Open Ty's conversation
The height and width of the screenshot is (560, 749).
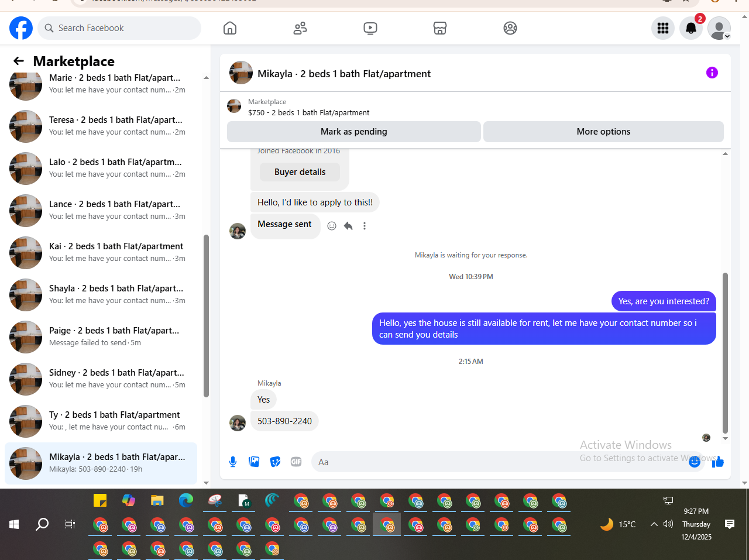point(101,421)
